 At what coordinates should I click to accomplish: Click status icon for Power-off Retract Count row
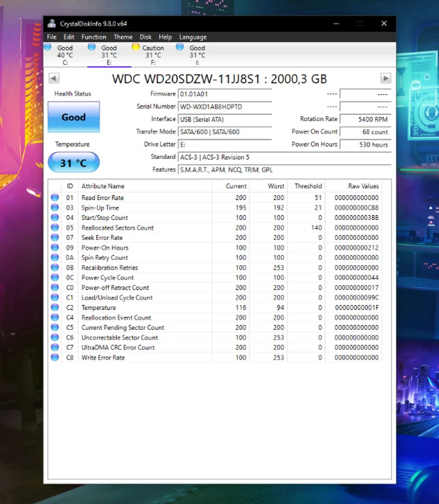[55, 287]
